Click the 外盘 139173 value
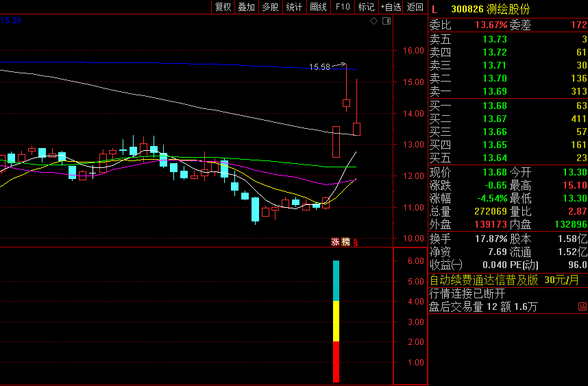The height and width of the screenshot is (386, 588). pos(491,225)
